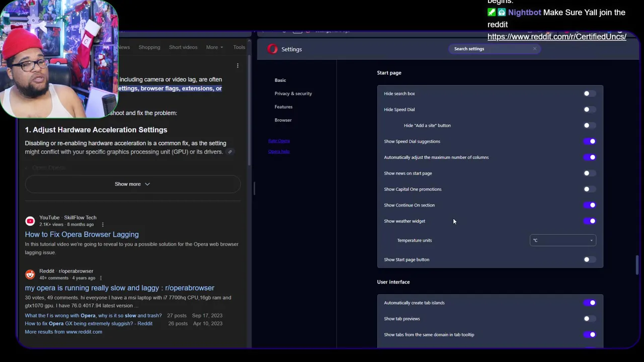Toggle Hide "Add a site" button switch
This screenshot has width=644, height=362.
point(589,125)
